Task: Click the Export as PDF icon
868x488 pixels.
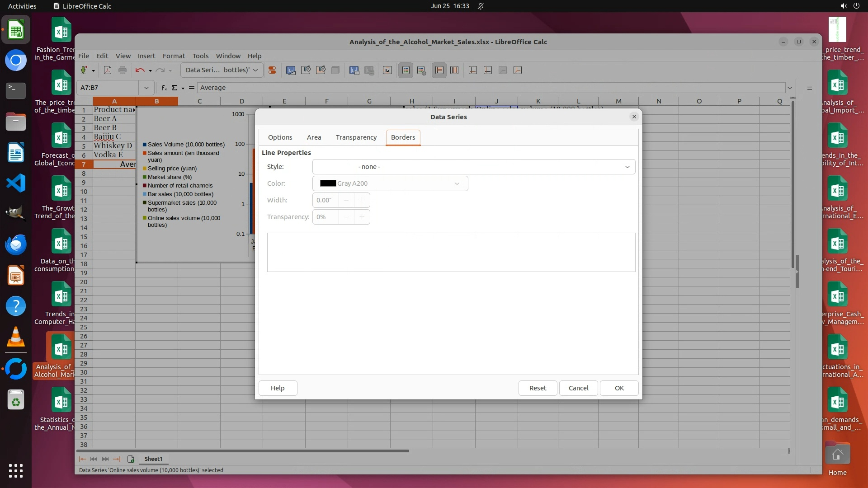Action: [108, 70]
